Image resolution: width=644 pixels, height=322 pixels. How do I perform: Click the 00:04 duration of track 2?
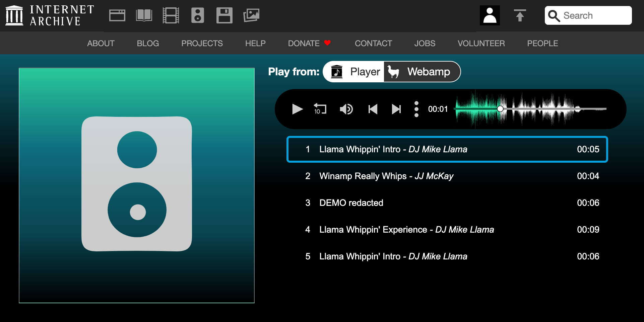tap(588, 176)
